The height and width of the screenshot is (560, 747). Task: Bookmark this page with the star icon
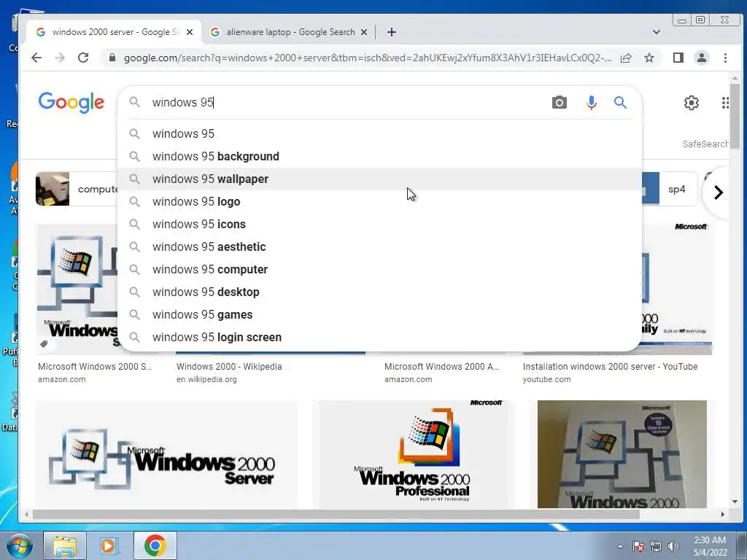pos(649,58)
